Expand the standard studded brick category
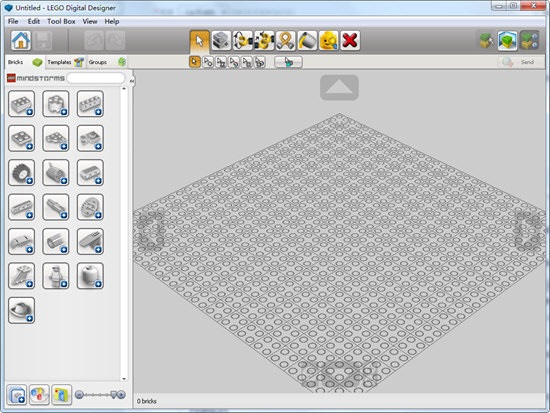The width and height of the screenshot is (550, 413). pyautogui.click(x=21, y=104)
